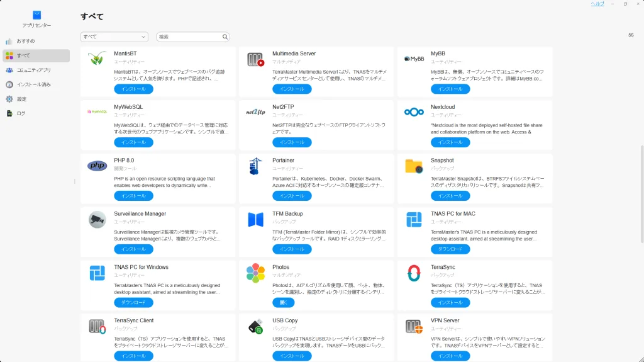Install Net2FTP via インストール button

click(292, 142)
